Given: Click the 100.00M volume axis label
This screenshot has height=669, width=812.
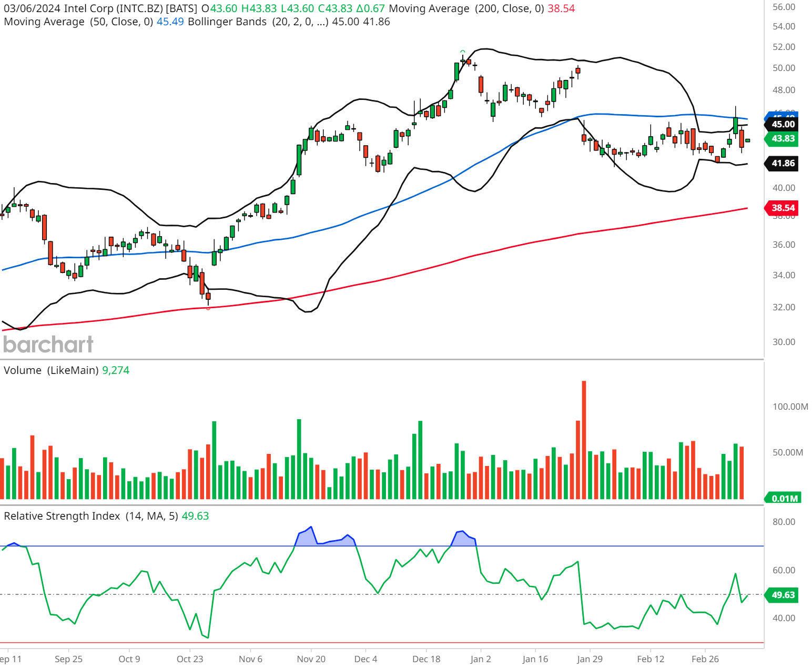Looking at the screenshot, I should pos(790,407).
